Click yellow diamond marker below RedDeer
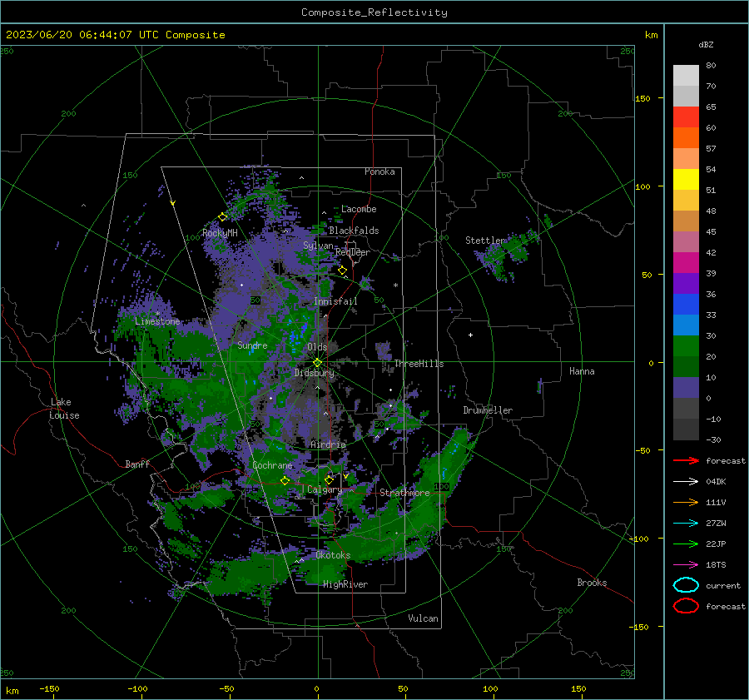 click(x=342, y=271)
